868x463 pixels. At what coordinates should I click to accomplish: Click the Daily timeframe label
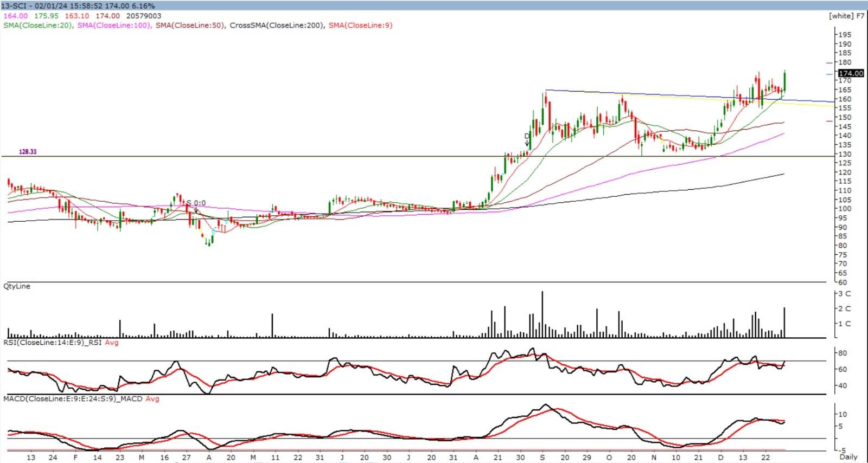pos(848,457)
